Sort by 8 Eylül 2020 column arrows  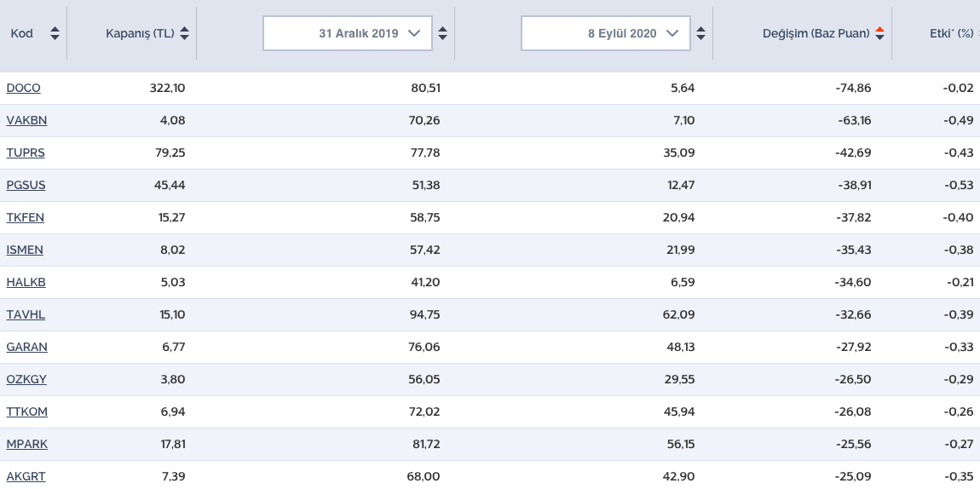[700, 33]
